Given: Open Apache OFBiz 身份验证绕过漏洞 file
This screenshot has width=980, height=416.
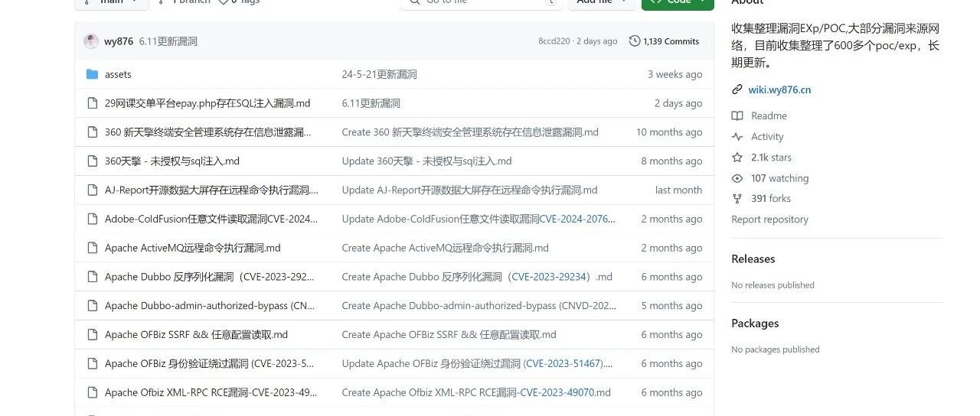Looking at the screenshot, I should pyautogui.click(x=210, y=364).
